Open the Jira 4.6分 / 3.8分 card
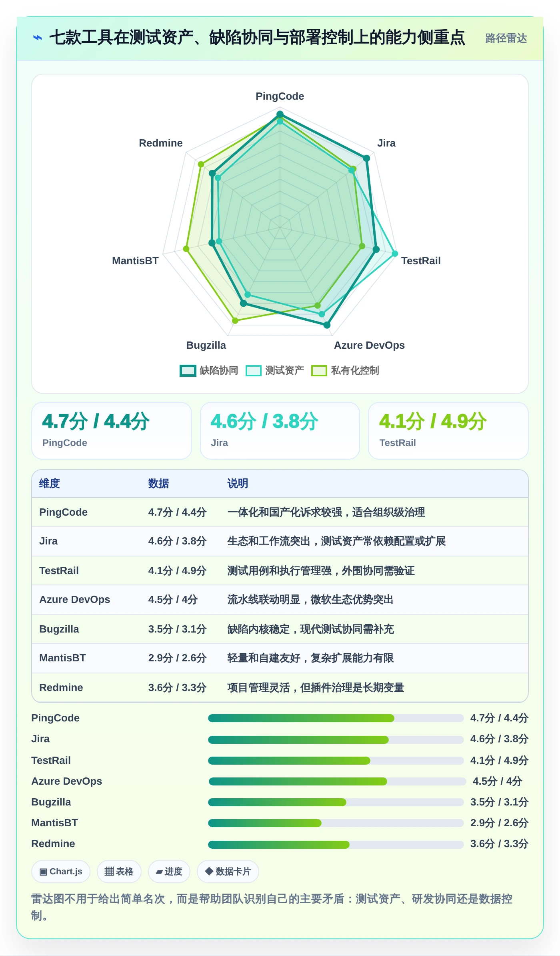This screenshot has height=956, width=560. pyautogui.click(x=280, y=431)
